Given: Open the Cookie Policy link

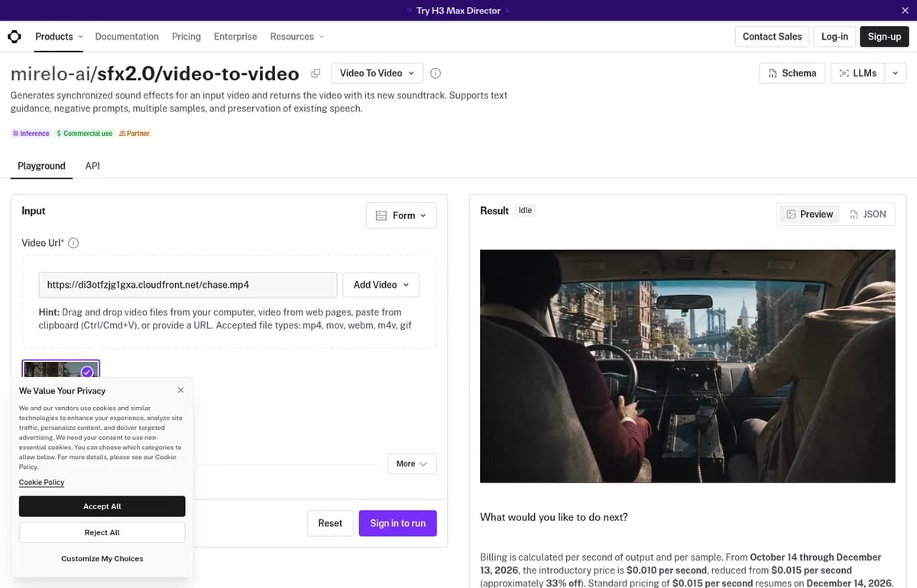Looking at the screenshot, I should (41, 483).
